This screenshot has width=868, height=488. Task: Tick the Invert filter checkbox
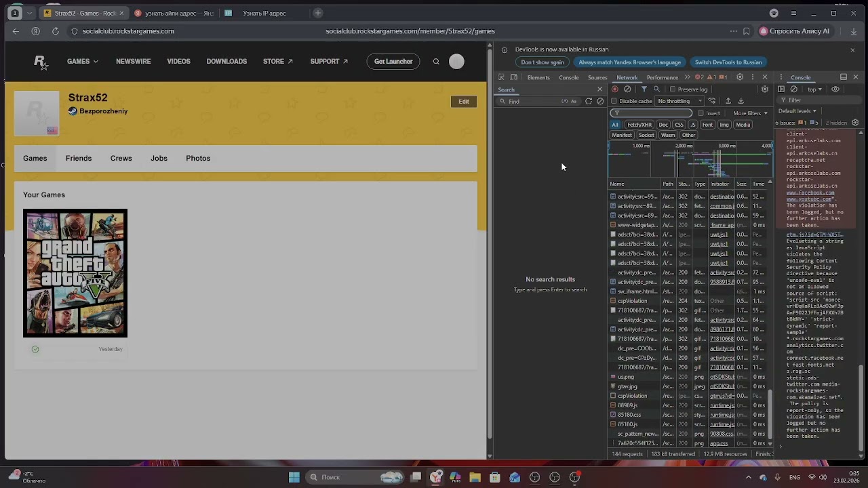(701, 113)
